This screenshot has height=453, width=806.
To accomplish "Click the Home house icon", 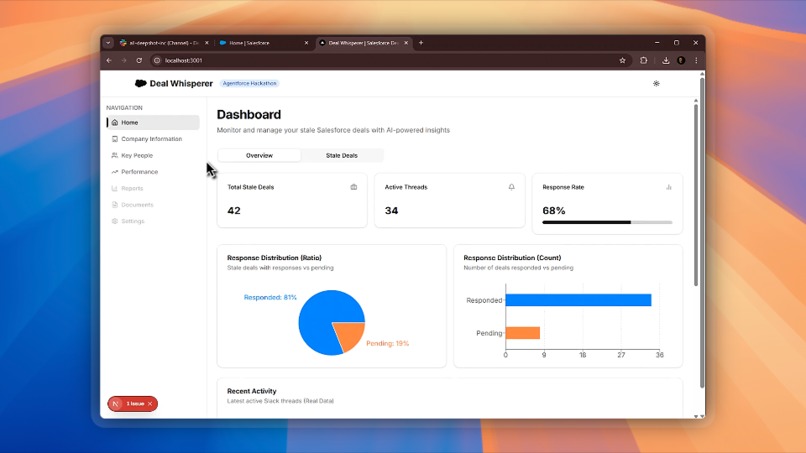I will (115, 122).
